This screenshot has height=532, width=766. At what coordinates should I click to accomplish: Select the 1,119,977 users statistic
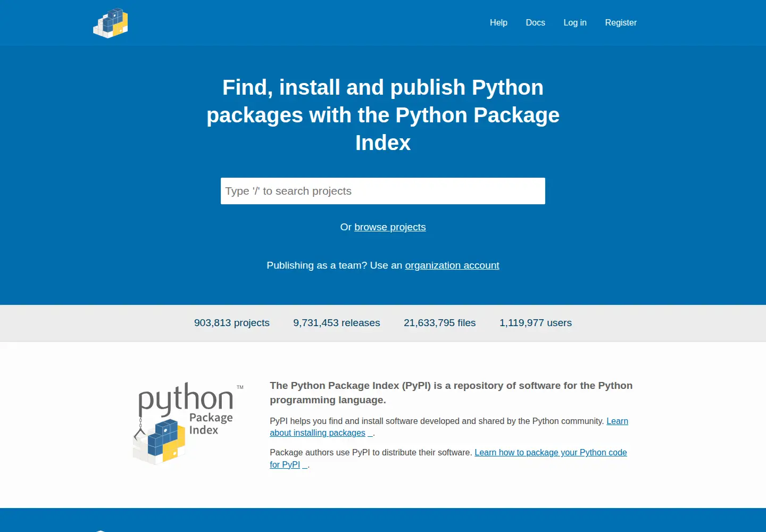[536, 323]
